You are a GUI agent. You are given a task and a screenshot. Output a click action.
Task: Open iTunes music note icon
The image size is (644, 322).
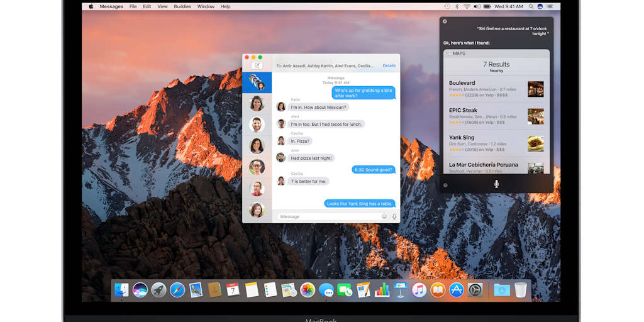pyautogui.click(x=419, y=290)
